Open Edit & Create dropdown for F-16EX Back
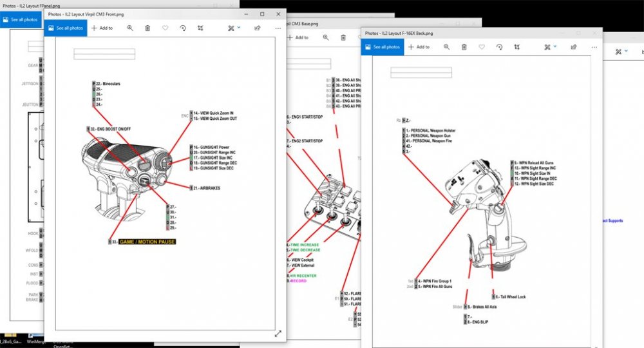644x348 pixels. coord(551,47)
